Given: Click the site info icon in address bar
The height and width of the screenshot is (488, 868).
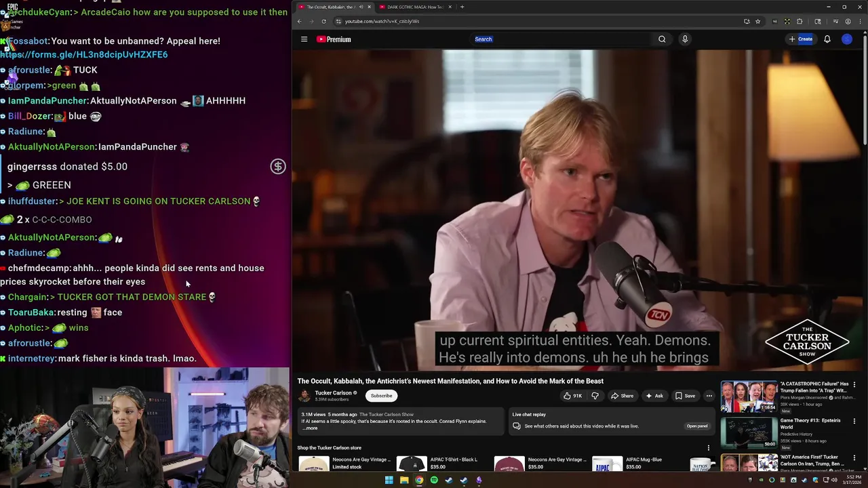Looking at the screenshot, I should [338, 21].
